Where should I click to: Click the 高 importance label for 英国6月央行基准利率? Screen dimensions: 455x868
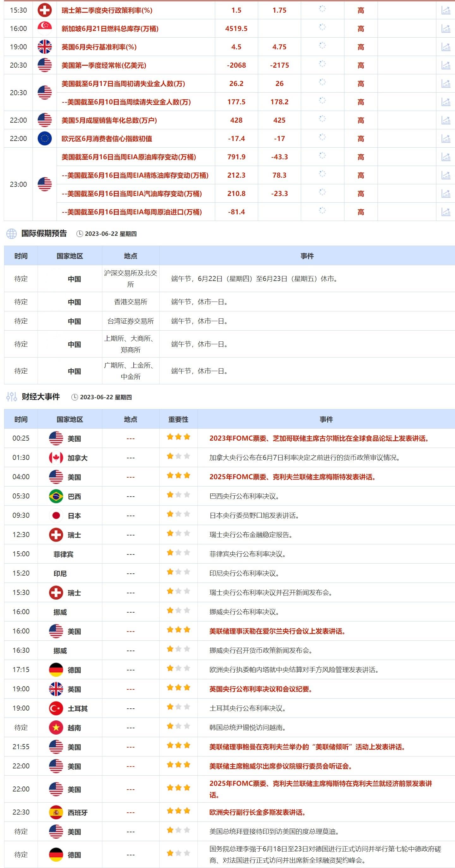coord(361,47)
